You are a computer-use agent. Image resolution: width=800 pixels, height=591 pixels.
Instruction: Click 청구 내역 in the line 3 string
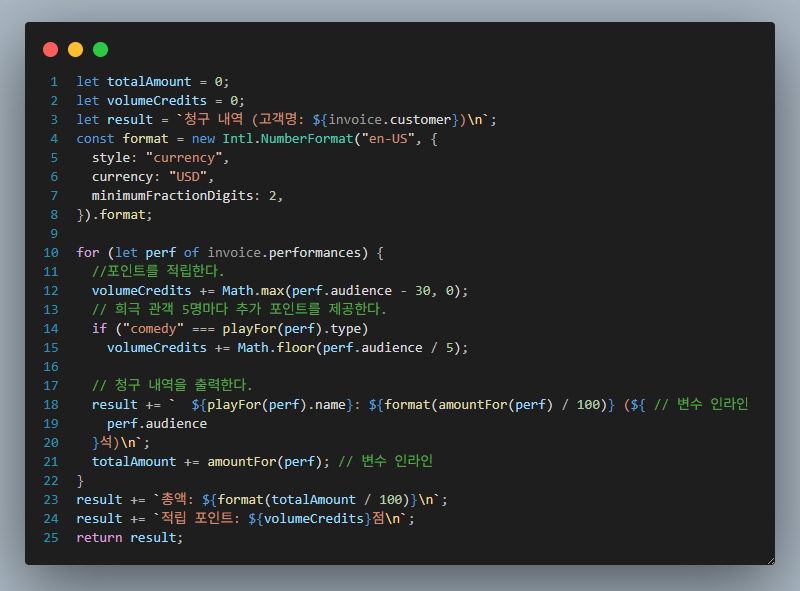(213, 119)
